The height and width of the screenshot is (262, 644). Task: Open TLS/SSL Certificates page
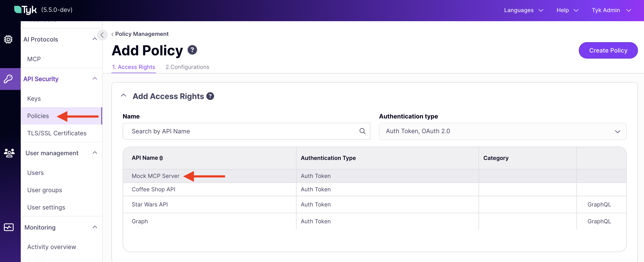click(57, 133)
